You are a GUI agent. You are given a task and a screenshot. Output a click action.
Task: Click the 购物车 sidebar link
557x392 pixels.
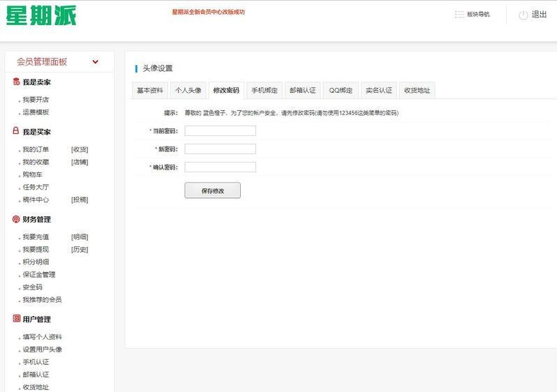[33, 175]
